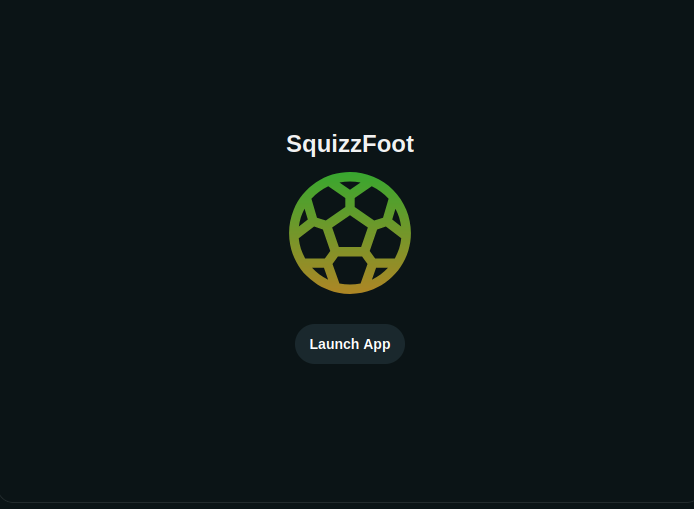The height and width of the screenshot is (509, 694).
Task: Click the vertical seam atop the ball's center pentagon
Action: click(350, 203)
